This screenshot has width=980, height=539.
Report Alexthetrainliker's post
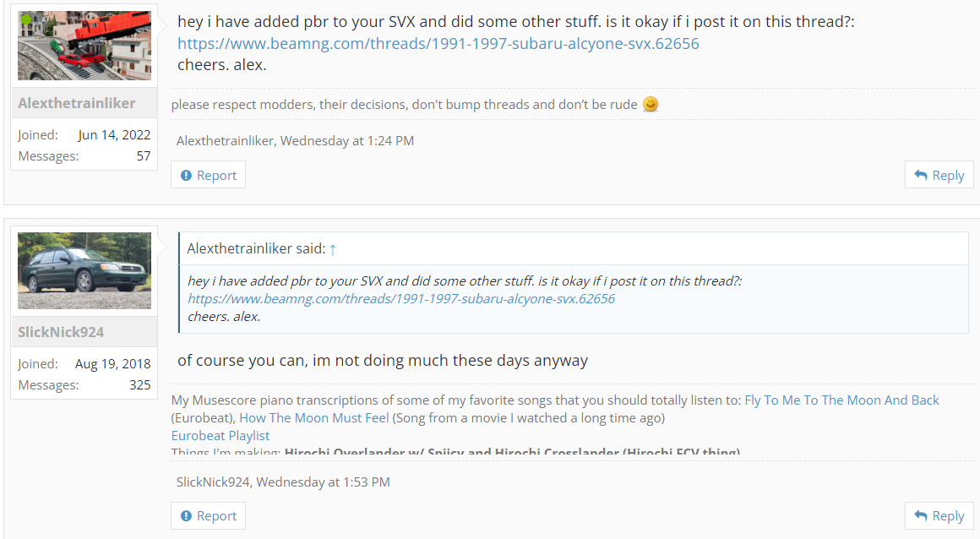point(208,175)
